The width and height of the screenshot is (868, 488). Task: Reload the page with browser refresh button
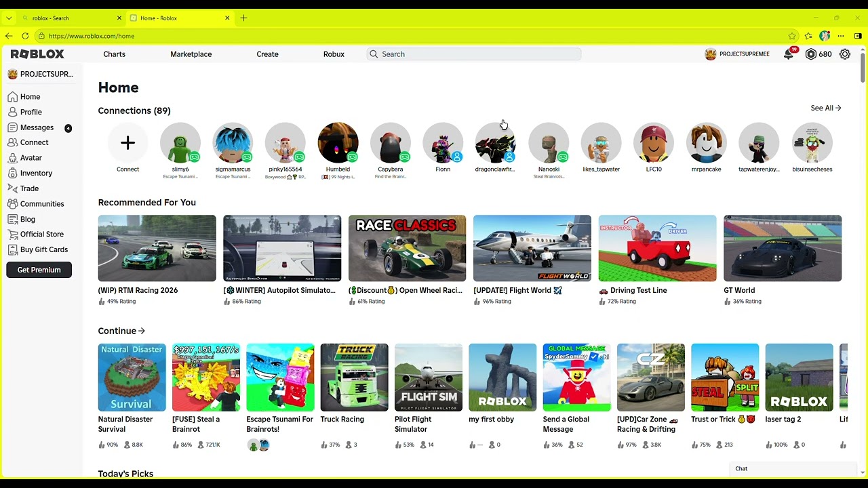click(25, 36)
